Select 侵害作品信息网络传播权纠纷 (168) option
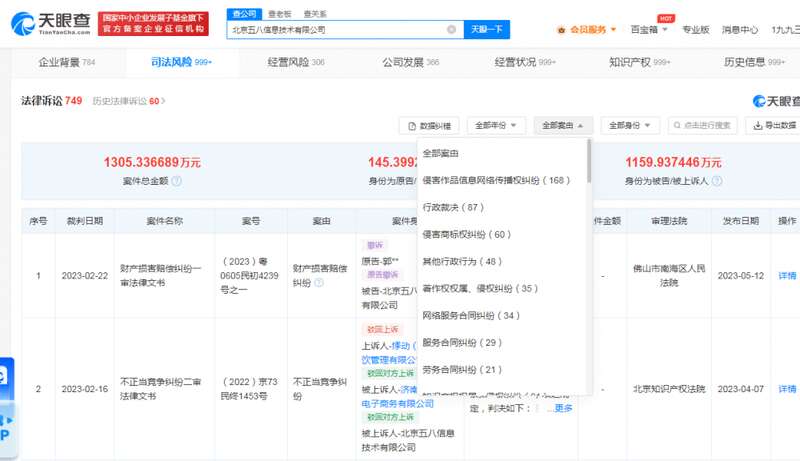This screenshot has width=800, height=461. click(x=496, y=180)
